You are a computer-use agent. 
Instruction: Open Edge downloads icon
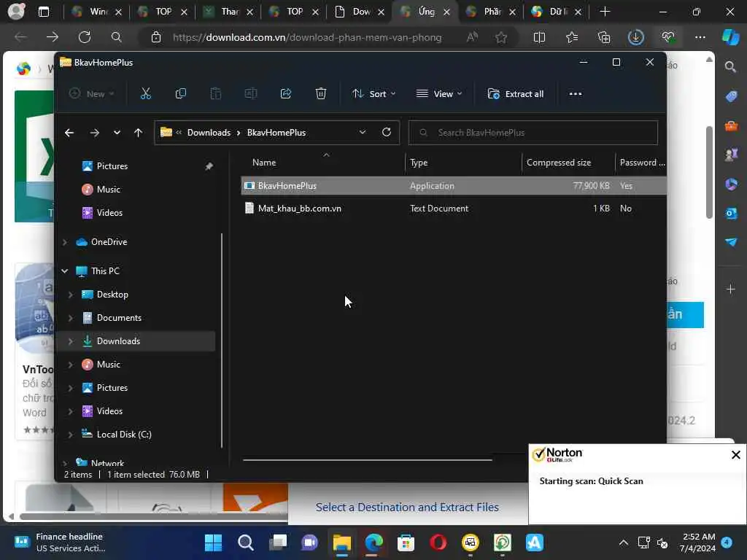point(635,37)
